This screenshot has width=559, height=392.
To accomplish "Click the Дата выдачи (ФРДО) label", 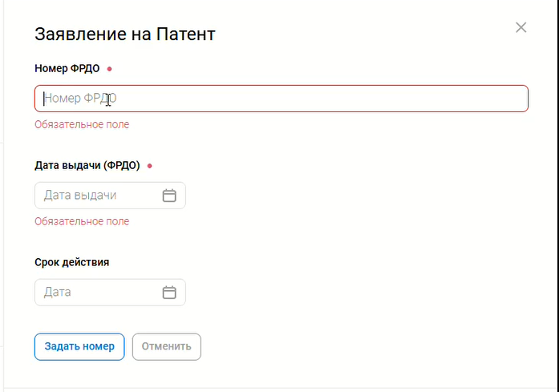I will coord(87,166).
